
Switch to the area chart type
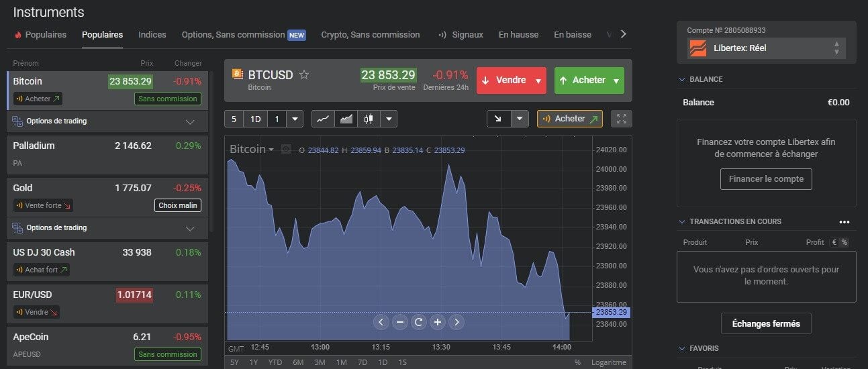(346, 119)
